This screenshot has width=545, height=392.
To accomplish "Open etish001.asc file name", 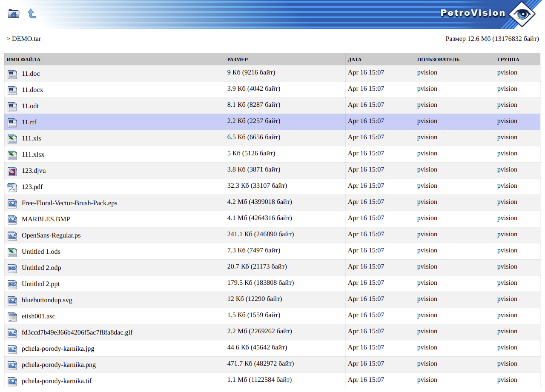I will (38, 316).
